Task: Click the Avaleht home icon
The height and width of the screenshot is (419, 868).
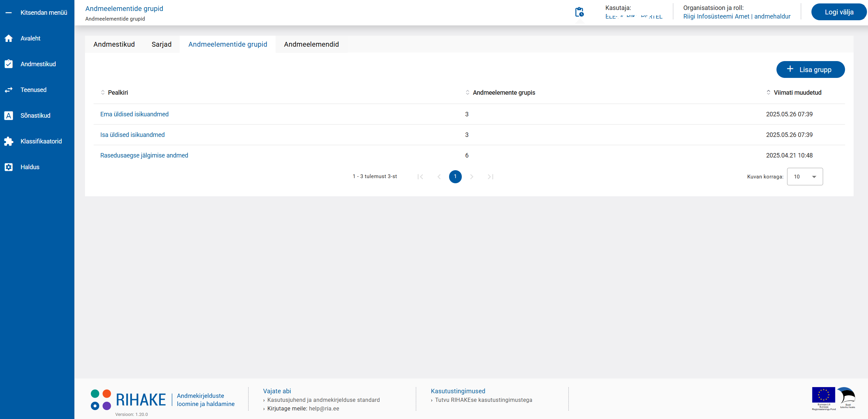Action: pos(9,38)
